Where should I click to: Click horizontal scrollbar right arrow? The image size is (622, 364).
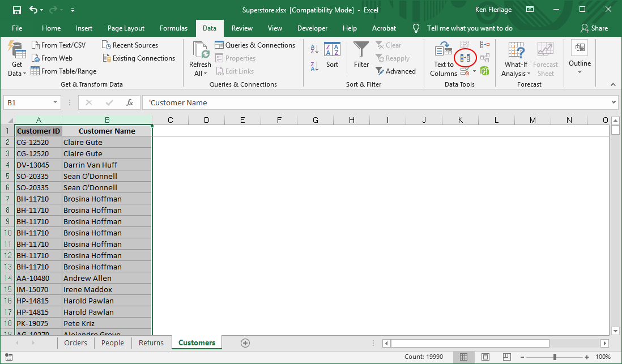tap(604, 343)
